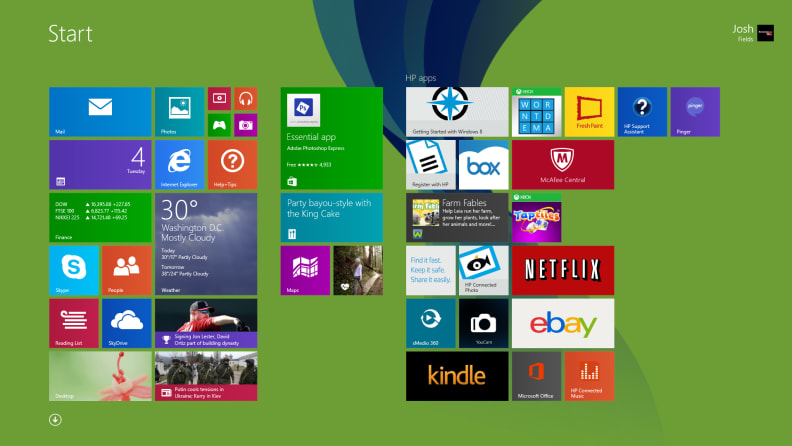
Task: Open the Maps tile
Action: click(305, 270)
